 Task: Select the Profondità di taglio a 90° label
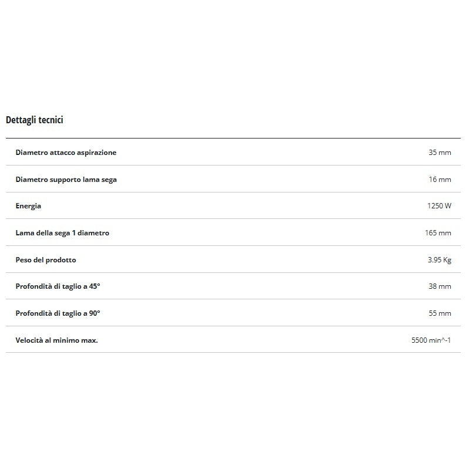58,313
